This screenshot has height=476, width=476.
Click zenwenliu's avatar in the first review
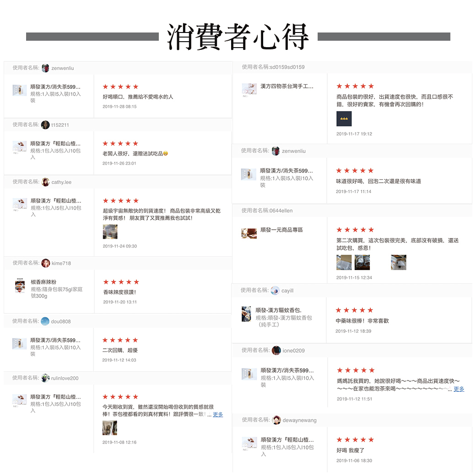tap(45, 68)
